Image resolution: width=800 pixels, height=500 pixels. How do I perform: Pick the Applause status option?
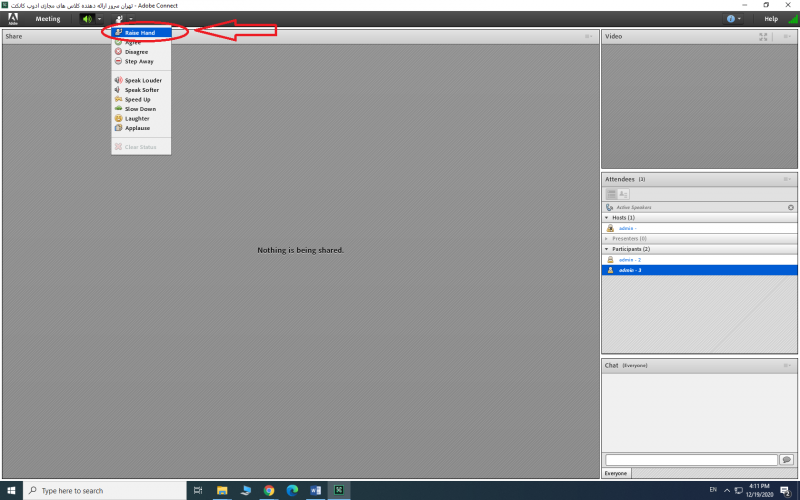click(x=137, y=128)
